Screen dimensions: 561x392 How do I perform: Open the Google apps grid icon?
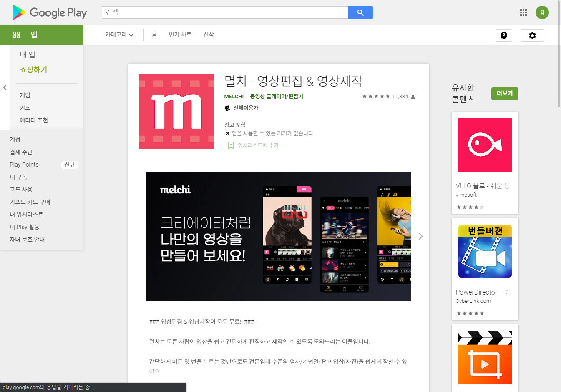click(523, 12)
